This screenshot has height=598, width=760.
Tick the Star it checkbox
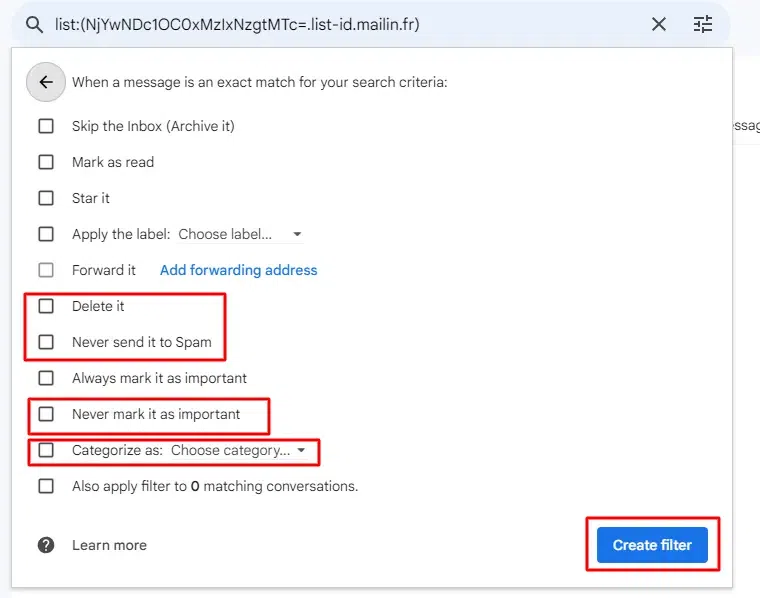coord(46,198)
